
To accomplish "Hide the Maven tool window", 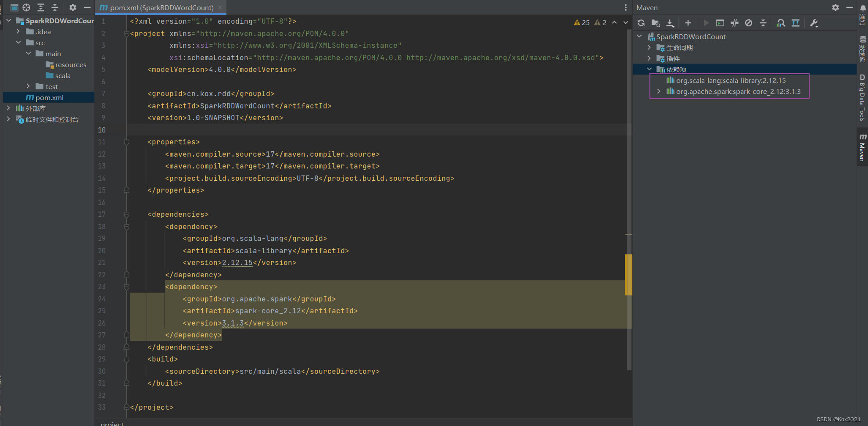I will coord(850,7).
